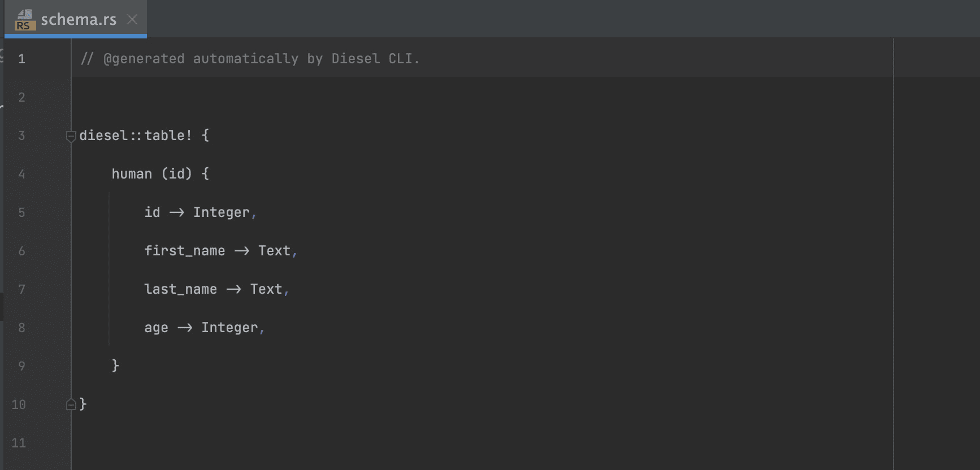Click line number 1 in gutter
The image size is (980, 470).
[x=21, y=59]
